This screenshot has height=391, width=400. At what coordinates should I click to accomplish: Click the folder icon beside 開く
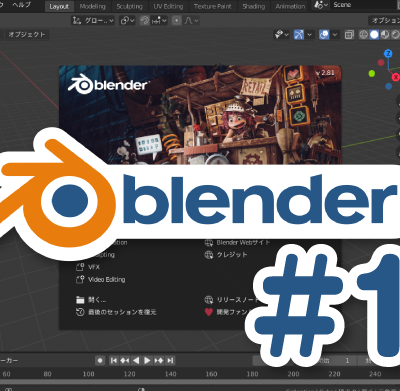pos(80,300)
